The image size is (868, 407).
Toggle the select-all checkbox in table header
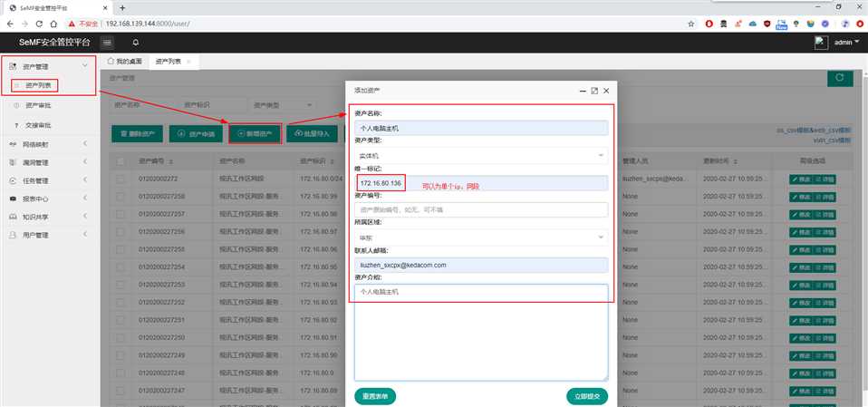click(x=121, y=161)
